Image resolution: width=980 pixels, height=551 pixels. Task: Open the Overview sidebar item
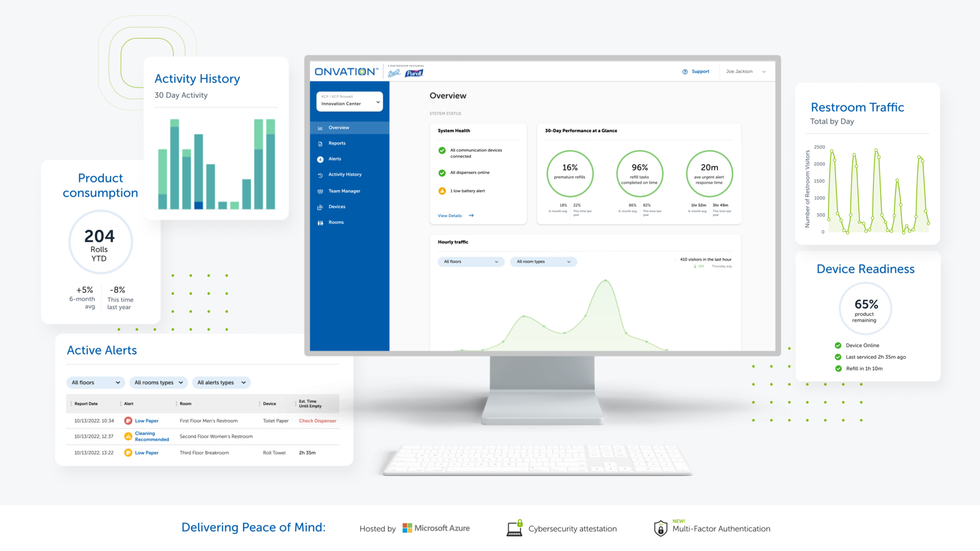click(349, 128)
